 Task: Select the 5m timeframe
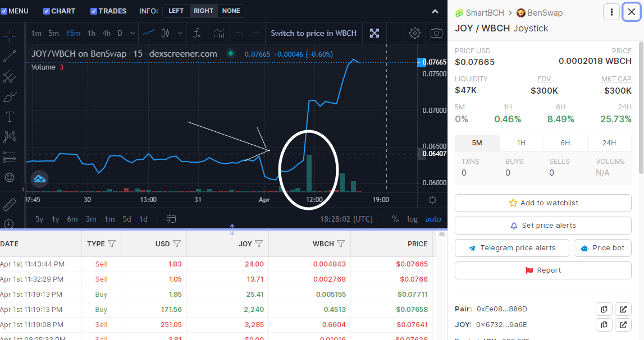pos(53,33)
